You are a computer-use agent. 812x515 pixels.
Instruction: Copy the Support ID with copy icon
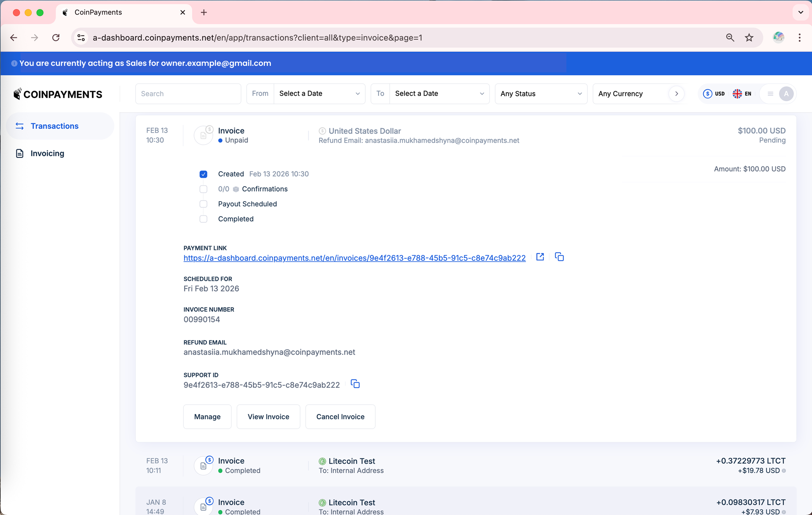[355, 384]
